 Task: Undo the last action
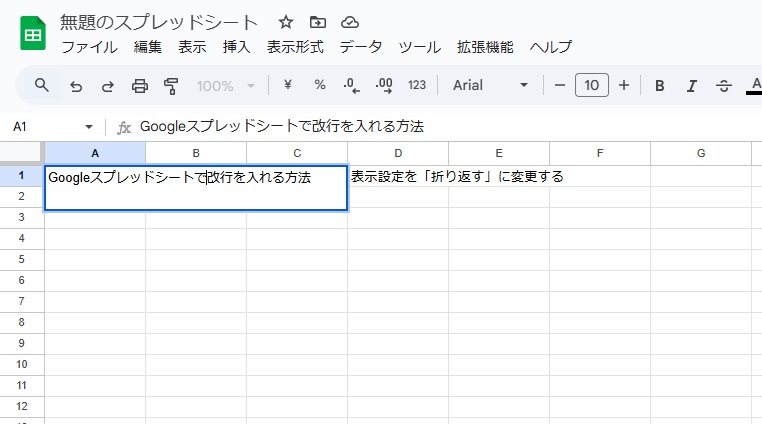click(x=76, y=86)
